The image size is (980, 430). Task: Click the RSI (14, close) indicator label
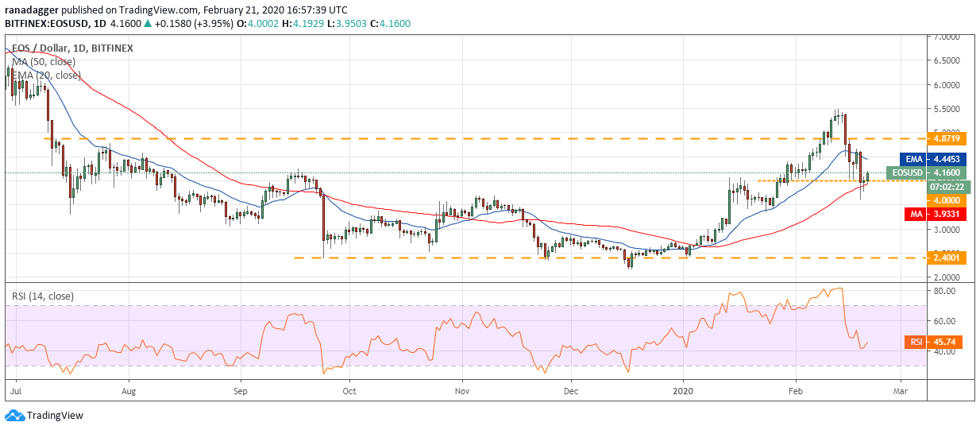click(x=41, y=296)
